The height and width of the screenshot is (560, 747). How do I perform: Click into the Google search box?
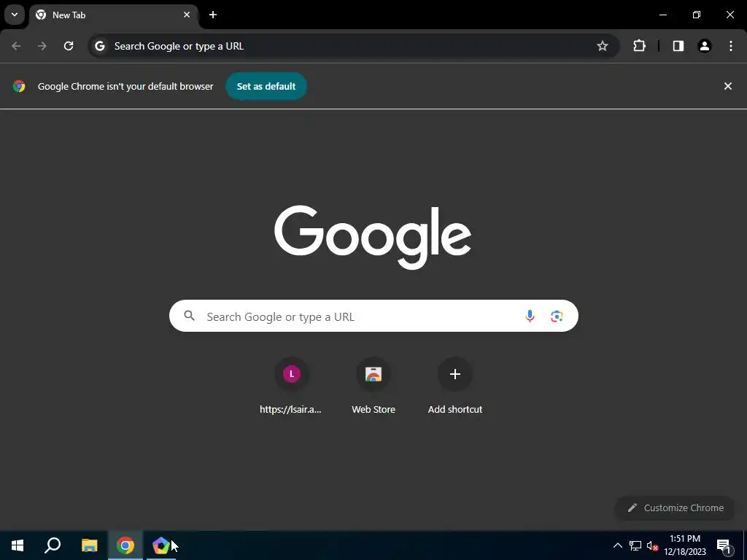(373, 316)
